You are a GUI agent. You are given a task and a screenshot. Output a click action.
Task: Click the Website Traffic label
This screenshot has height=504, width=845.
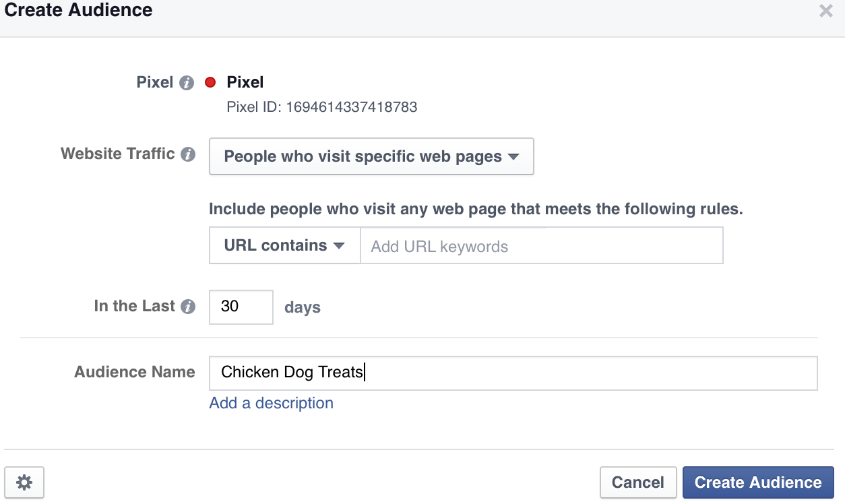click(x=118, y=154)
